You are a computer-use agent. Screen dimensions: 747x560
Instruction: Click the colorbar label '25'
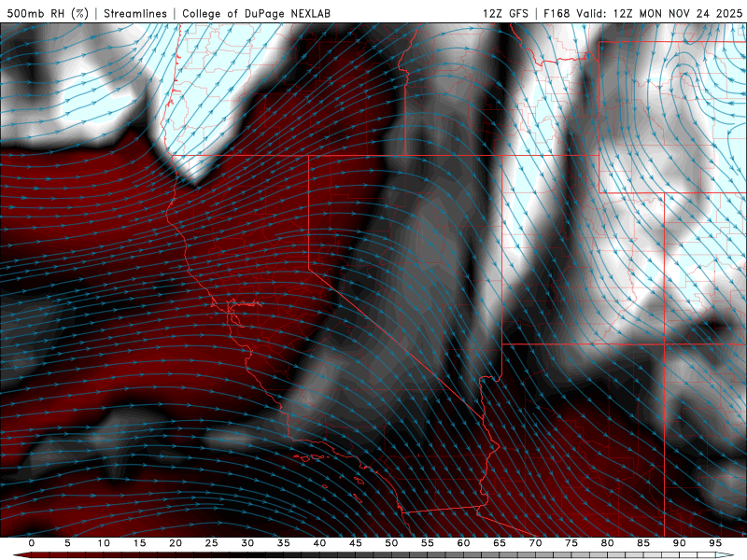pos(212,543)
